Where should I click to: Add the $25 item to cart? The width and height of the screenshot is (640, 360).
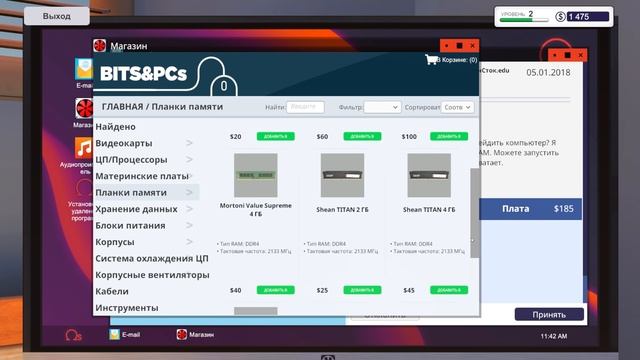click(x=362, y=290)
